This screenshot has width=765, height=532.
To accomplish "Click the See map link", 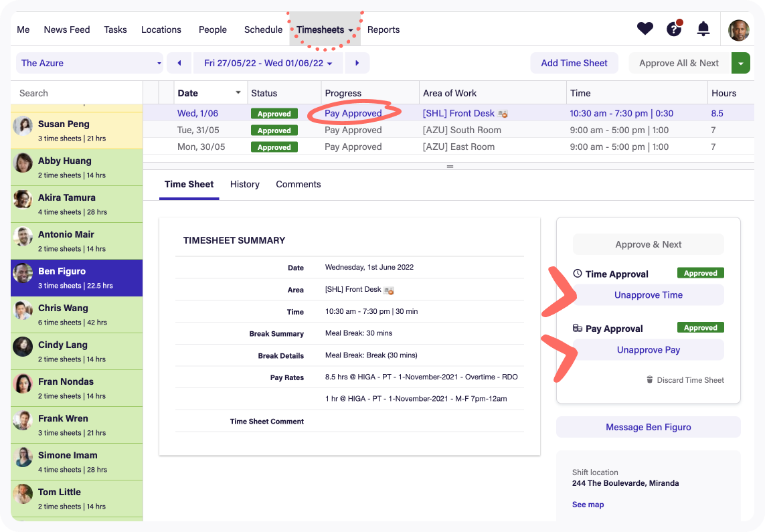I will 588,505.
